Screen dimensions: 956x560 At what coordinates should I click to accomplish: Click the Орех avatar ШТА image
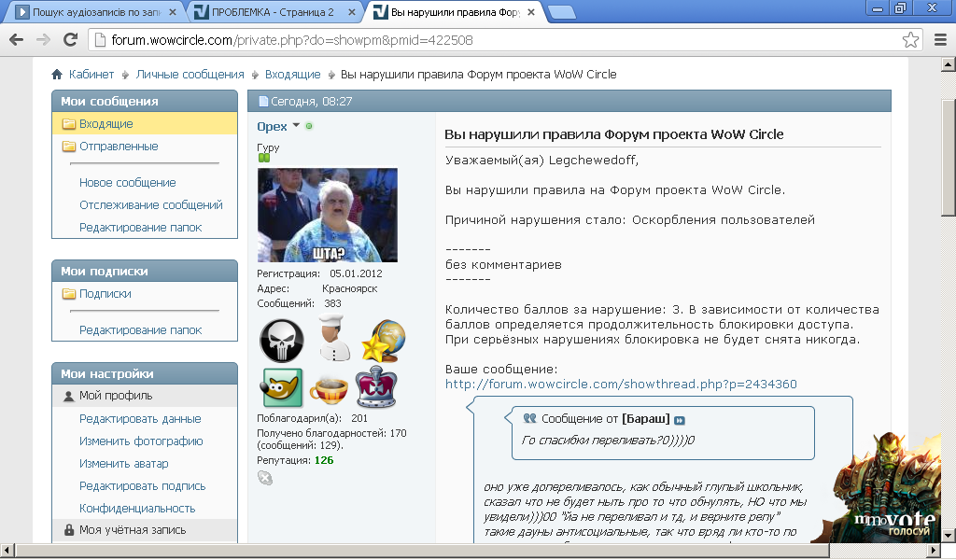328,216
